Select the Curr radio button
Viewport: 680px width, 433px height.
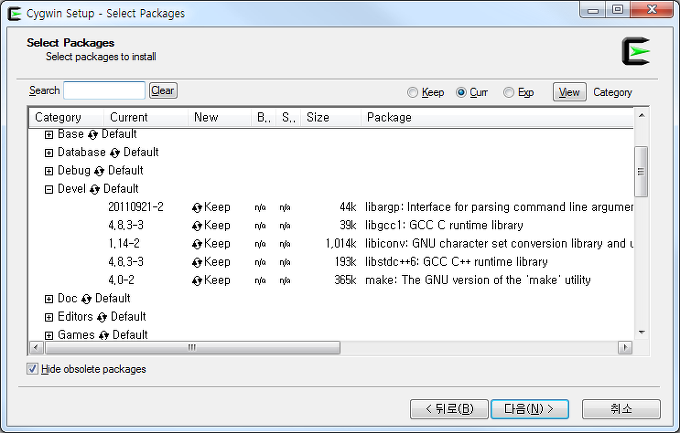(461, 92)
